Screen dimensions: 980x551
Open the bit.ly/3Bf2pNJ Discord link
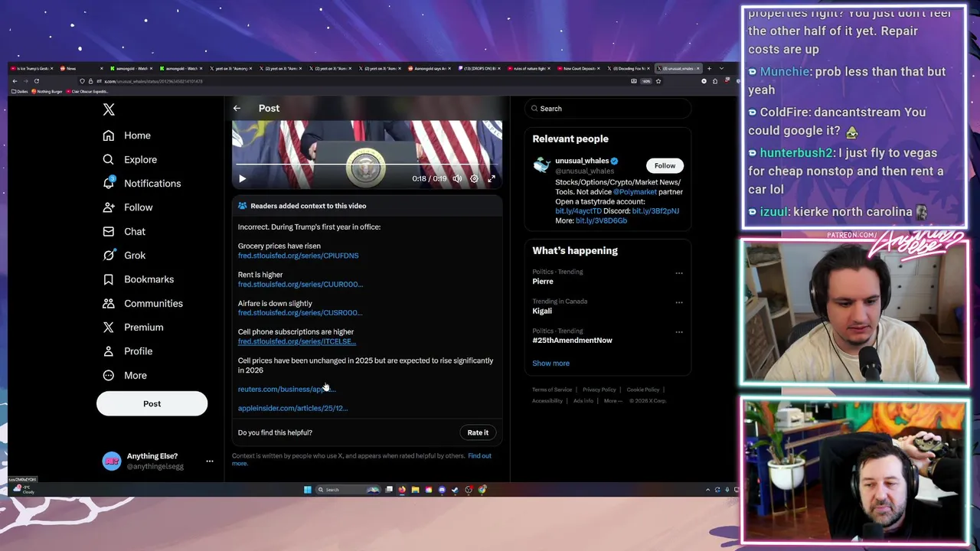tap(655, 210)
